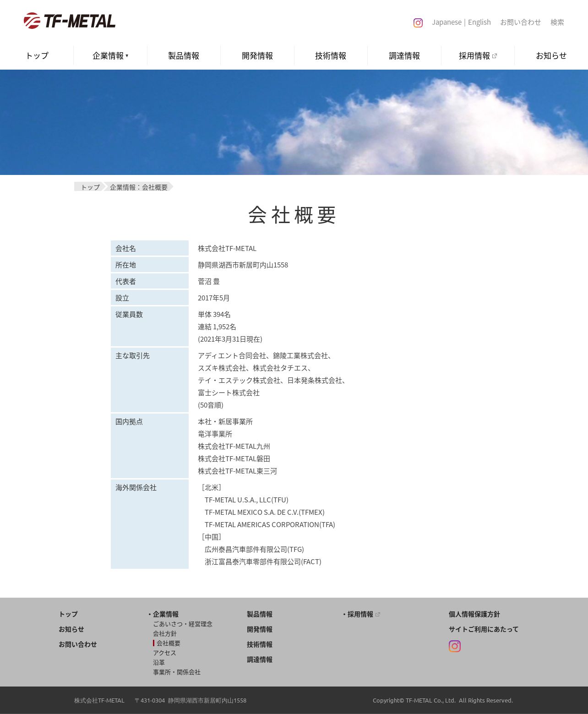Click 株式会社TF-METAL九州 entry
The image size is (588, 714).
coord(234,446)
